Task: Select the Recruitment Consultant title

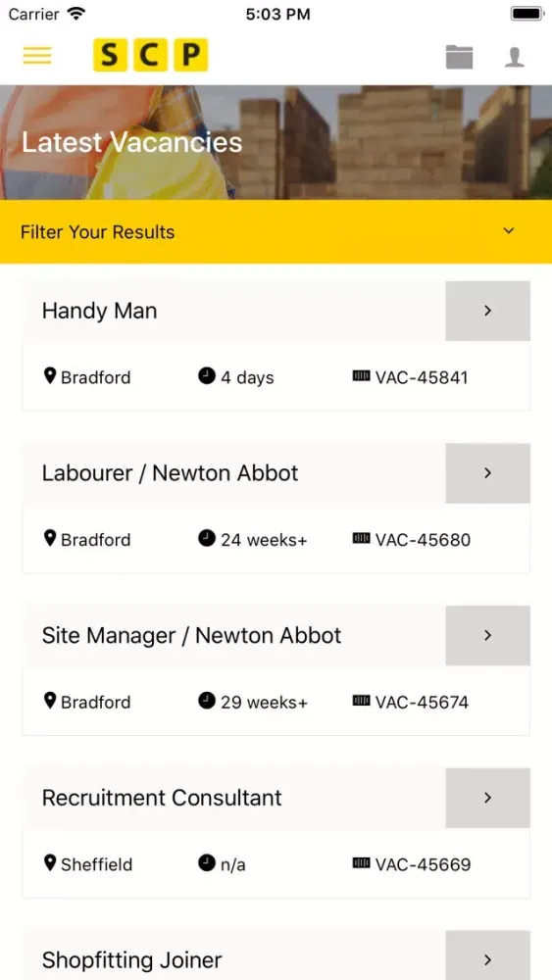Action: [x=162, y=798]
